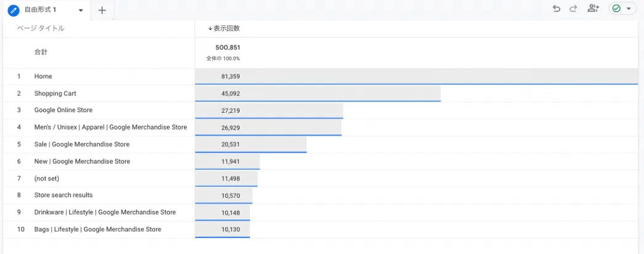This screenshot has height=254, width=644.
Task: Select the Home row title
Action: (43, 76)
